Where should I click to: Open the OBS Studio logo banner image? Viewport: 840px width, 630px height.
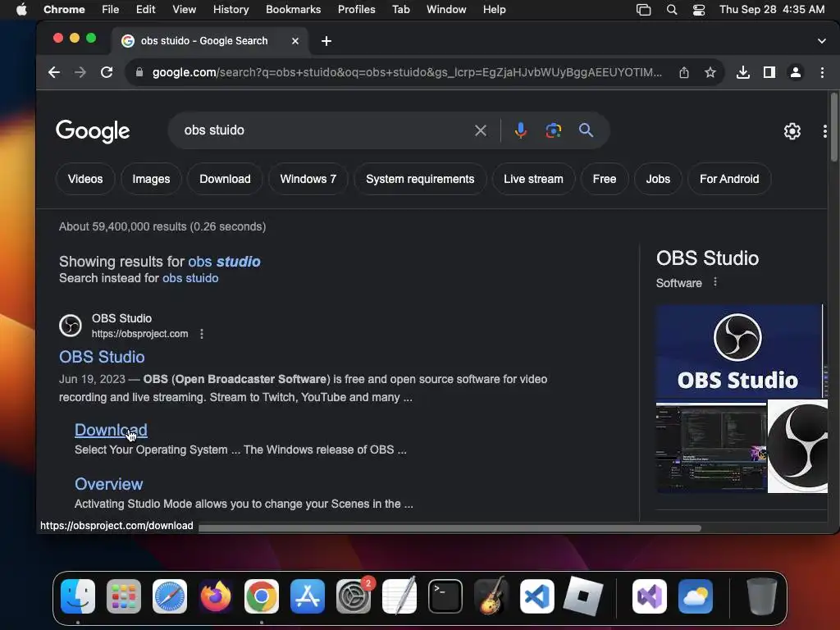click(x=738, y=351)
